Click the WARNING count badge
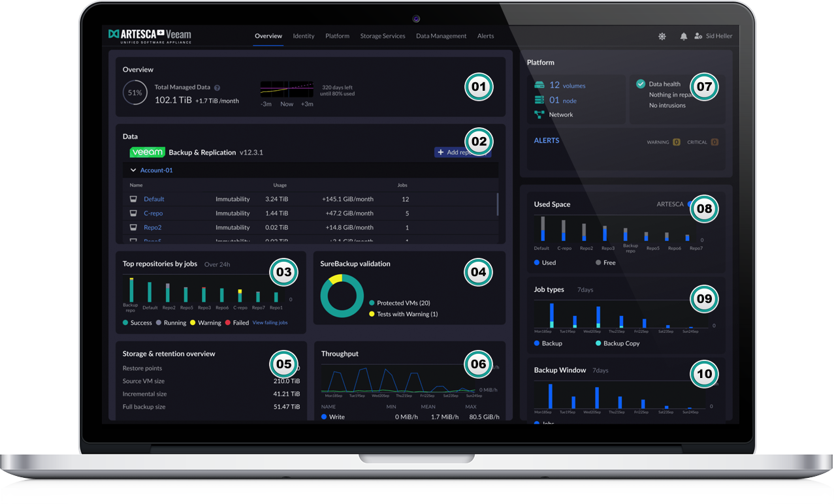 pos(677,142)
